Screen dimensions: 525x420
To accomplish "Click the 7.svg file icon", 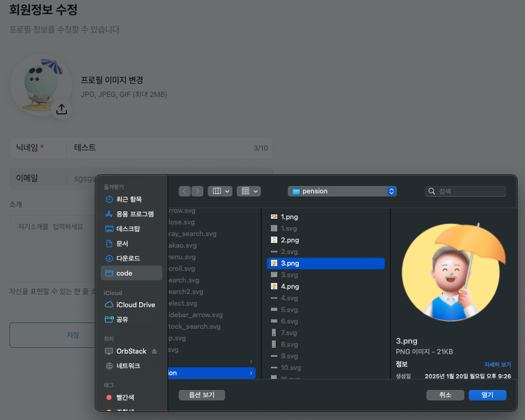I will (x=274, y=333).
